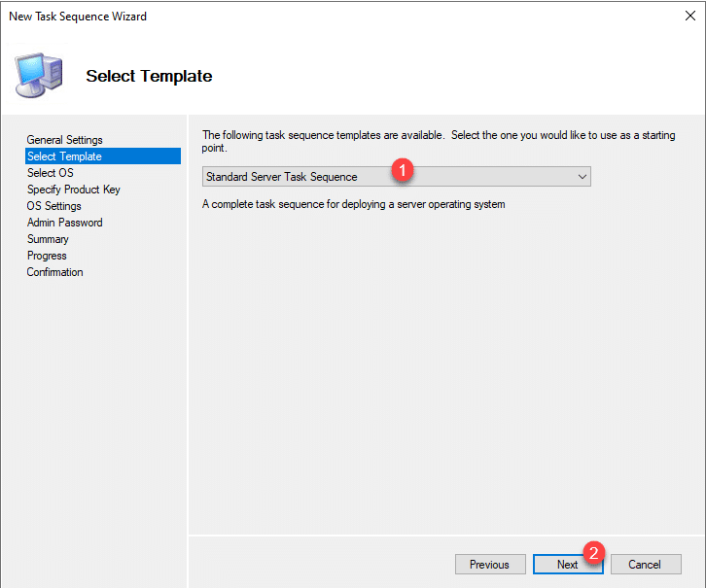This screenshot has height=588, width=706.
Task: Go back with the Previous button
Action: (489, 565)
